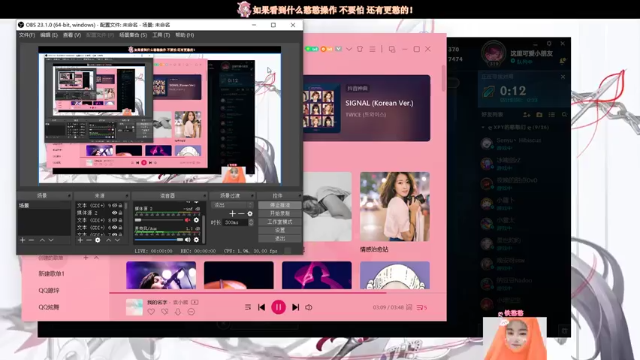The height and width of the screenshot is (360, 640).
Task: Enable 工作室模式 in OBS controls
Action: (280, 222)
